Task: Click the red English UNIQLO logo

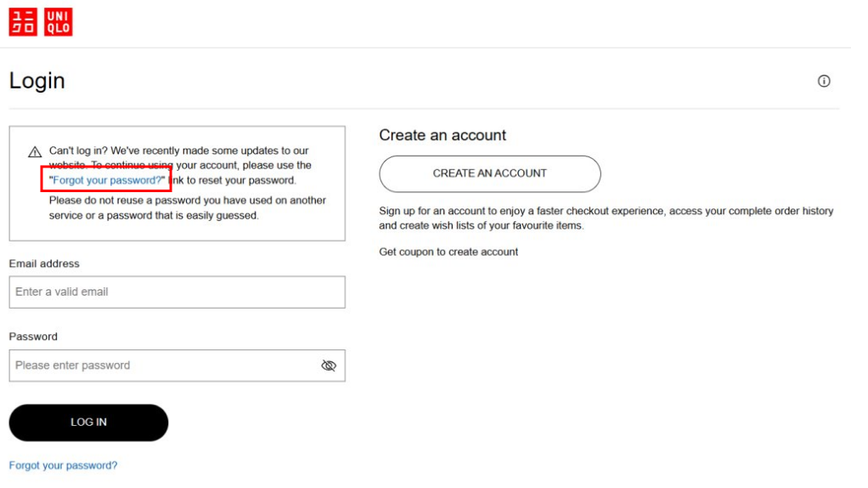Action: point(59,22)
